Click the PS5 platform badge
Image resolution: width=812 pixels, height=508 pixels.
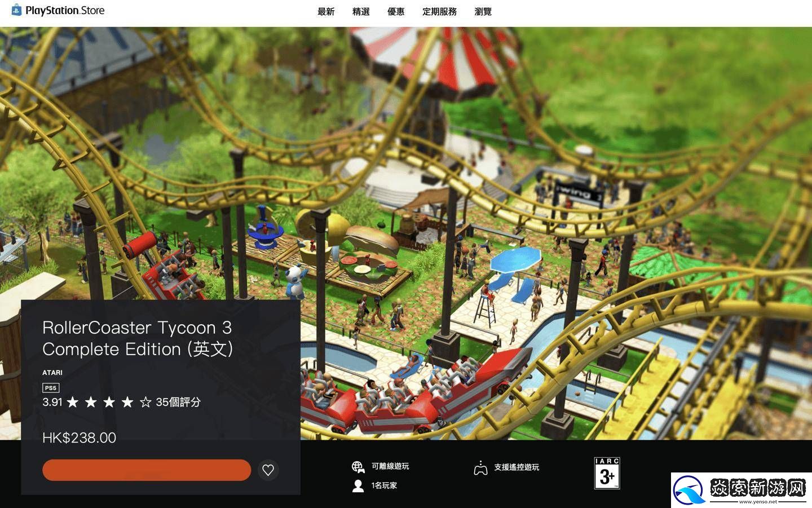point(50,387)
